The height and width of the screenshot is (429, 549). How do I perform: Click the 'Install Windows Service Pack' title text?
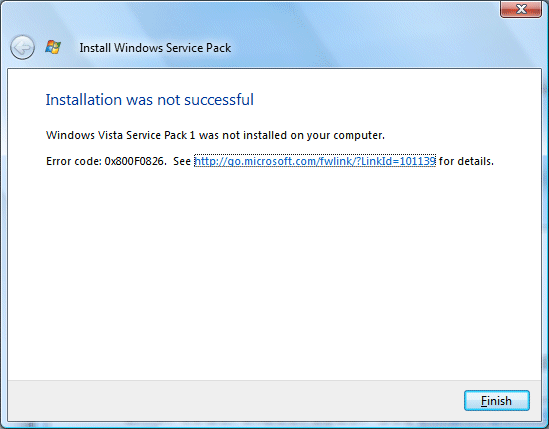pyautogui.click(x=155, y=48)
